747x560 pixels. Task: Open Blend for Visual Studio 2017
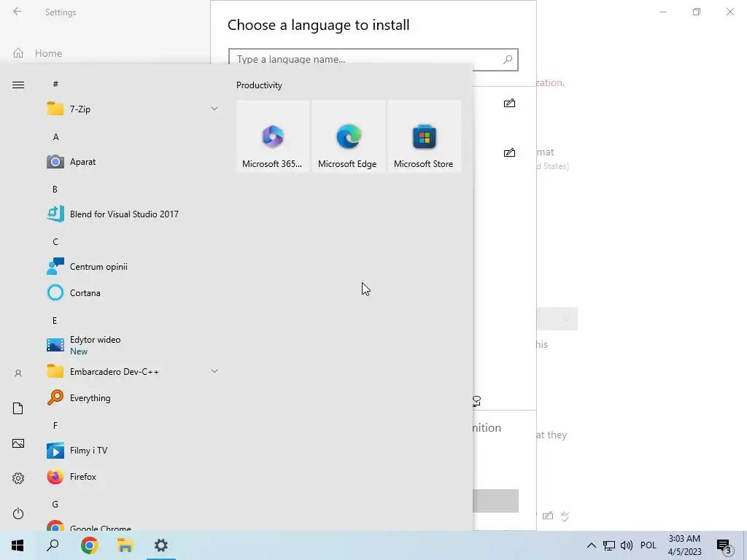point(132,214)
